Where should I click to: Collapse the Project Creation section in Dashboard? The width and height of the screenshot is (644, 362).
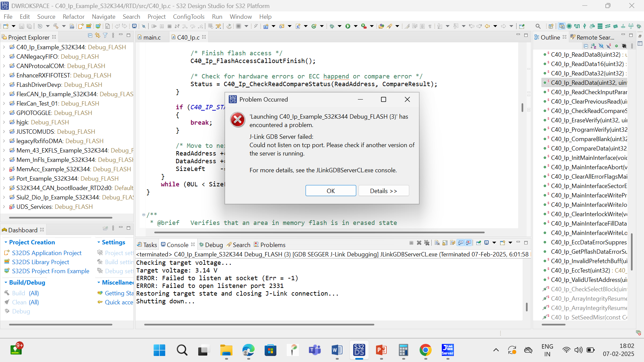[6, 242]
